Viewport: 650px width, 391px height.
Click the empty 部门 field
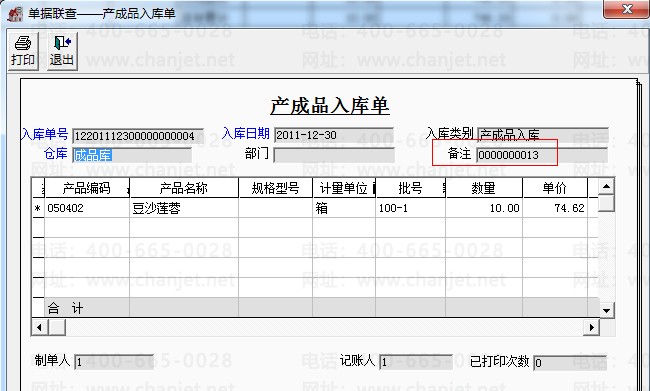click(334, 155)
